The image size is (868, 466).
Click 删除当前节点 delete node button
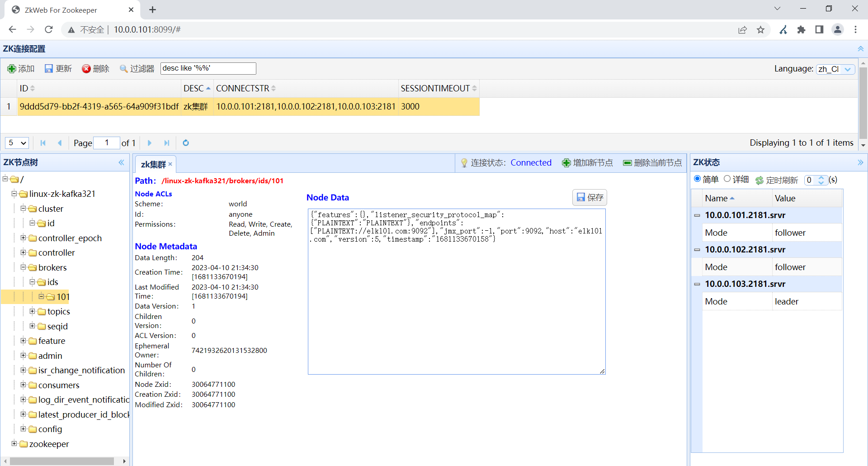coord(652,163)
